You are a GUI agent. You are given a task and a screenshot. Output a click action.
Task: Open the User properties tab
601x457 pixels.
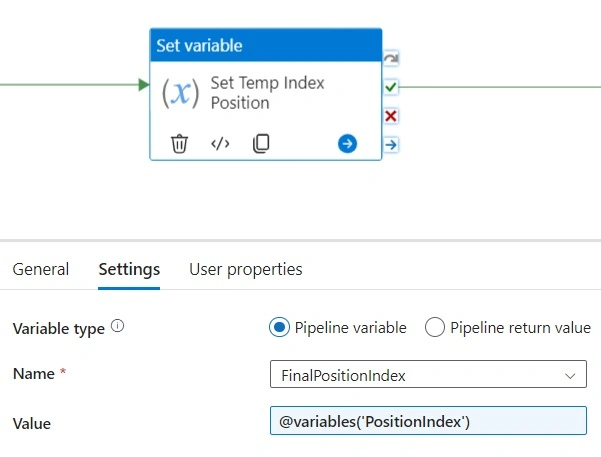tap(246, 270)
